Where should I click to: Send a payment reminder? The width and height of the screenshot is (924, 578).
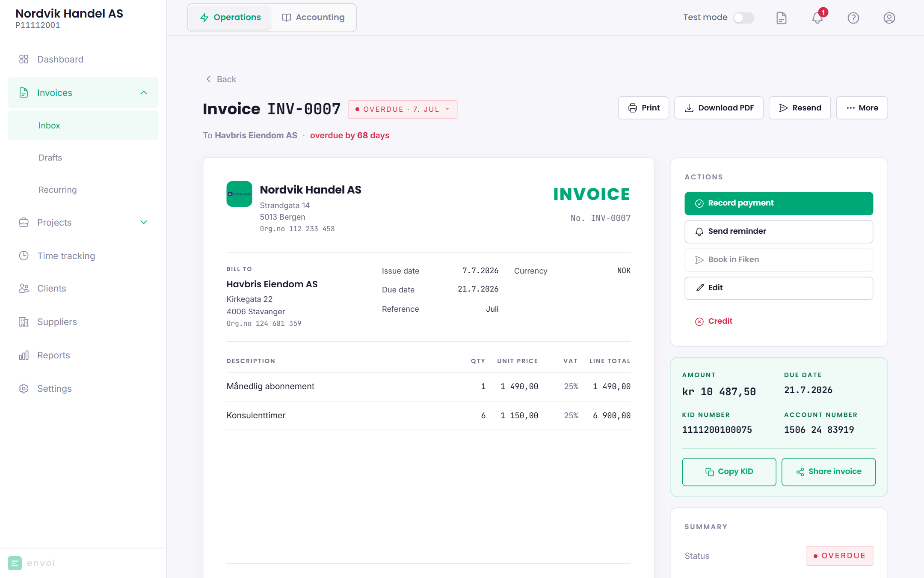click(x=779, y=232)
